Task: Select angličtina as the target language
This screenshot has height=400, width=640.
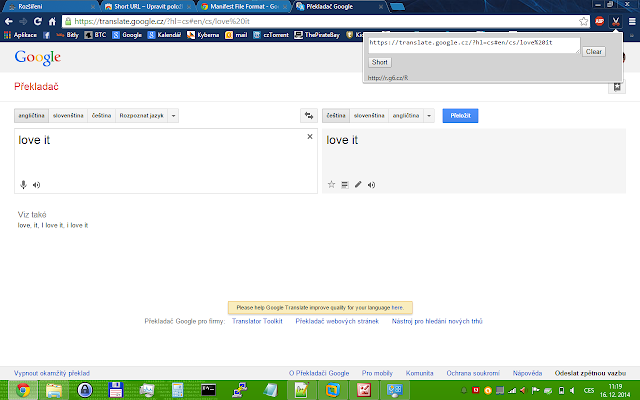Action: (406, 116)
